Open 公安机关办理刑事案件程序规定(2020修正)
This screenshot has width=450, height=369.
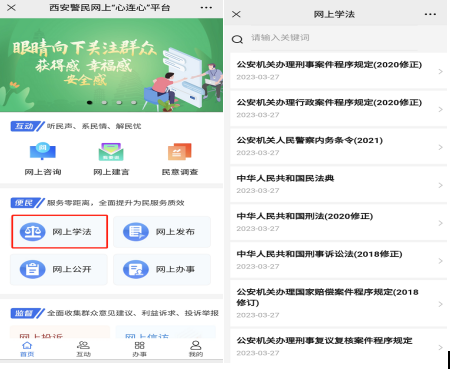point(338,70)
